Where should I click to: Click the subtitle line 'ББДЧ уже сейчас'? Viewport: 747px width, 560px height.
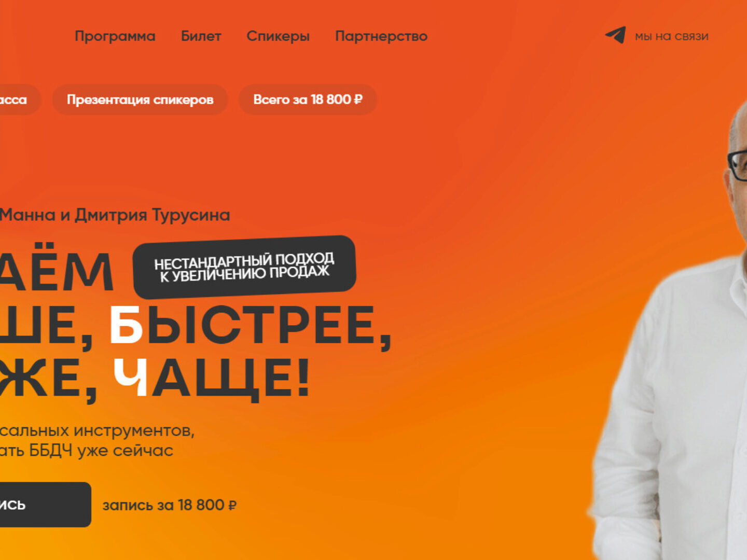coord(87,451)
